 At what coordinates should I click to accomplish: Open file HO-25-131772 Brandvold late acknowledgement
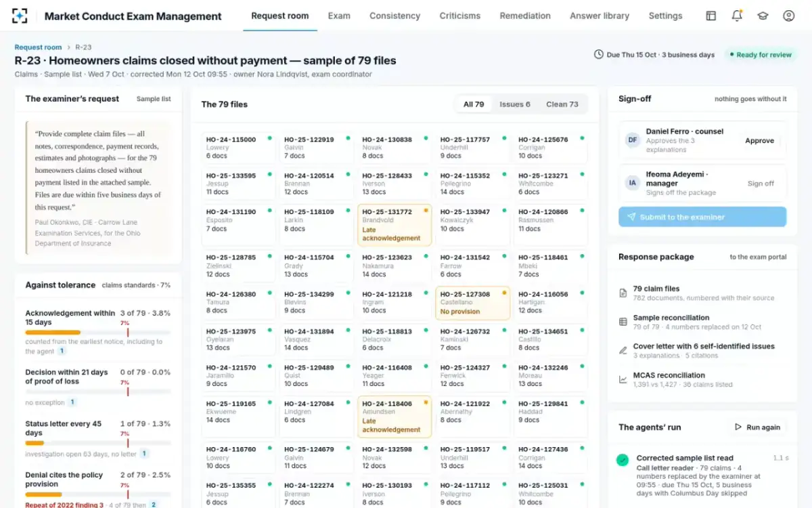click(x=394, y=225)
